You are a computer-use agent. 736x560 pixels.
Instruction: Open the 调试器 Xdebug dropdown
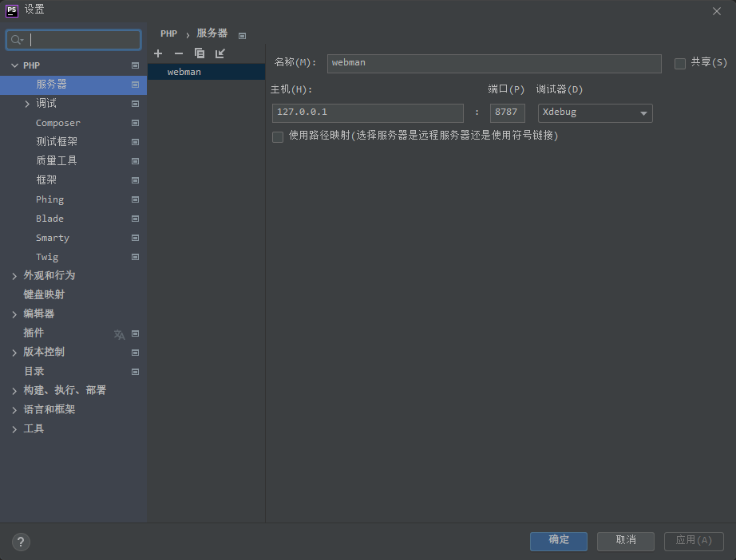pyautogui.click(x=596, y=113)
